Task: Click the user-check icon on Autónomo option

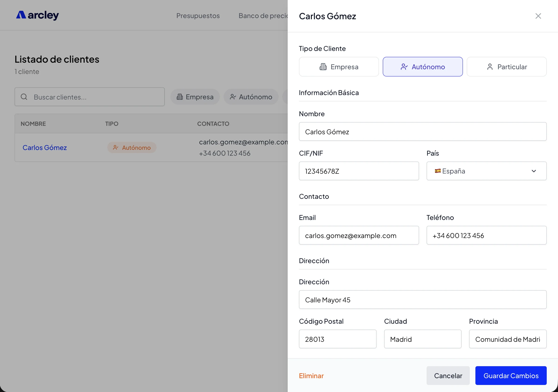Action: pyautogui.click(x=404, y=67)
